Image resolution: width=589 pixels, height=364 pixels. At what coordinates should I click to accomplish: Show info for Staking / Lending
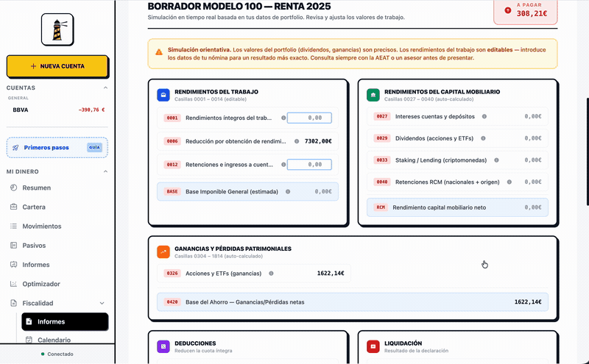tap(496, 160)
